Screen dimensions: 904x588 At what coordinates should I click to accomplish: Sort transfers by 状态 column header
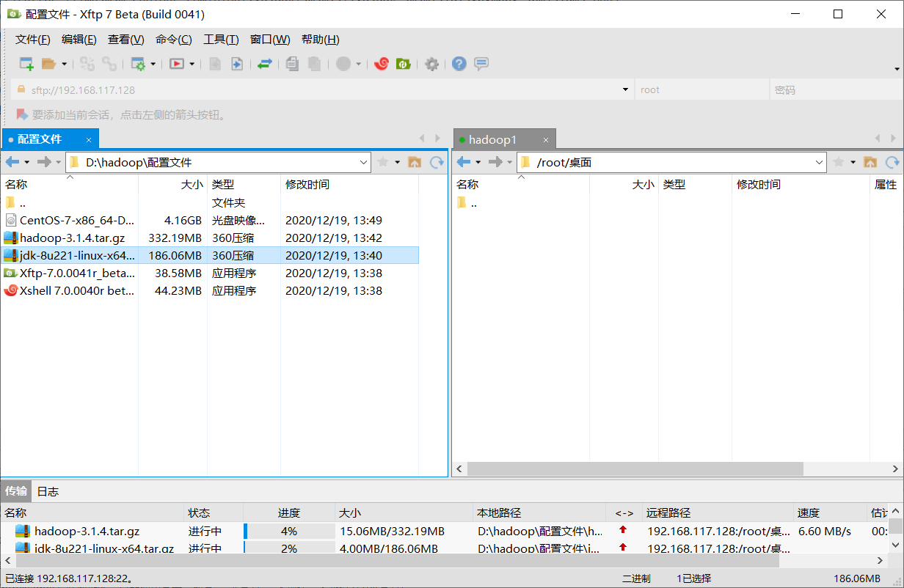(214, 513)
